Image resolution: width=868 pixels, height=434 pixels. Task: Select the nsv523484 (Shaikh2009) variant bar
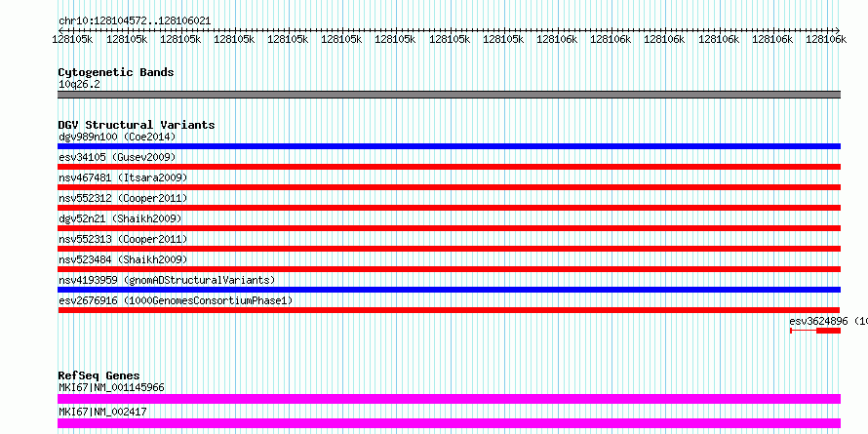point(449,269)
